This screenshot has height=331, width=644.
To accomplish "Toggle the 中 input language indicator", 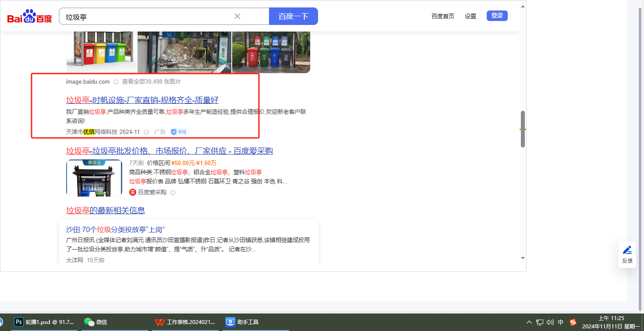I will 561,322.
